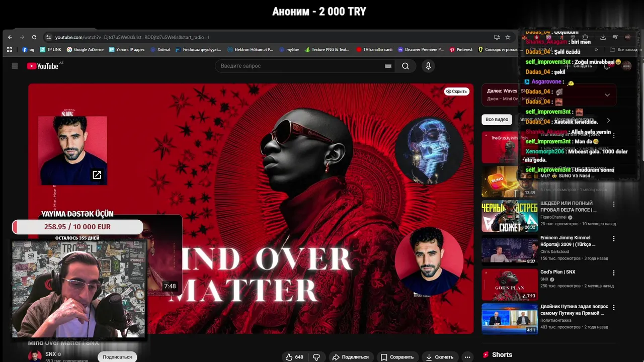
Task: Open the Findoc.az bookmark
Action: [198, 50]
